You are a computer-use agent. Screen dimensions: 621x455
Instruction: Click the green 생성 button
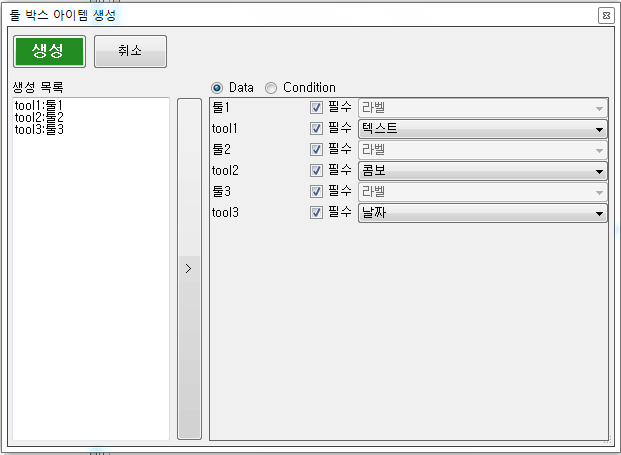coord(50,51)
